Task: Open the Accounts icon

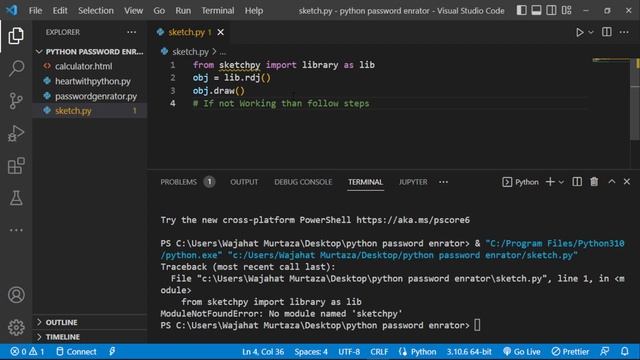Action: tap(16, 295)
